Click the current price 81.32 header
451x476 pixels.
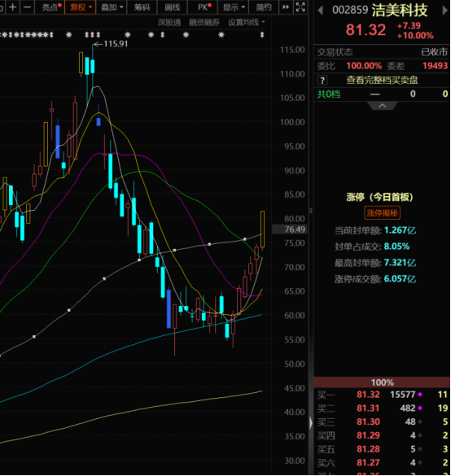coord(366,30)
